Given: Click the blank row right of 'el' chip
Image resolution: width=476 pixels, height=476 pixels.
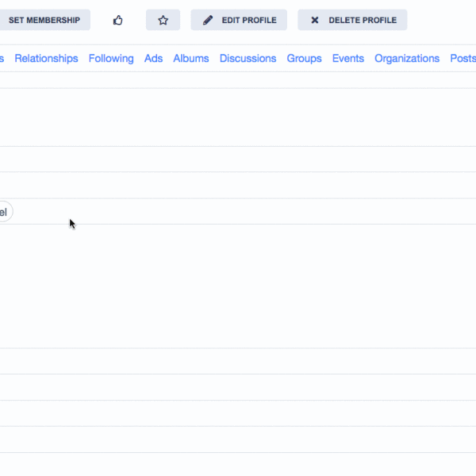Looking at the screenshot, I should click(238, 212).
